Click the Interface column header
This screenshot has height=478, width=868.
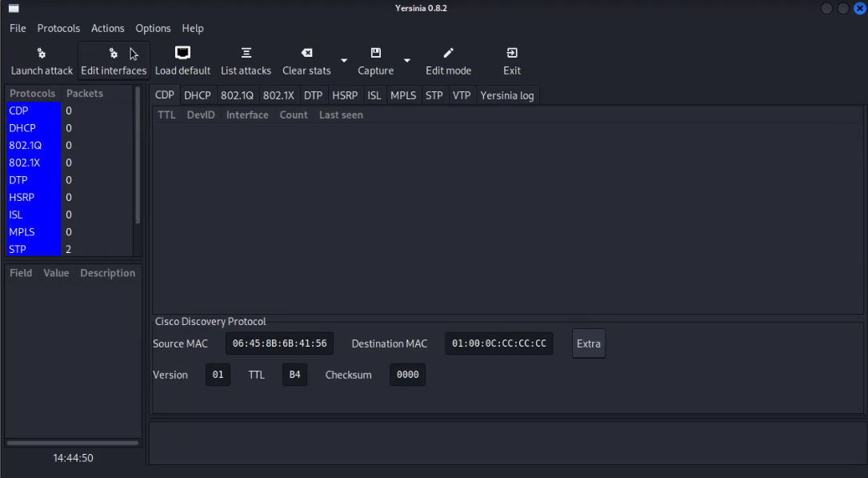pos(247,114)
